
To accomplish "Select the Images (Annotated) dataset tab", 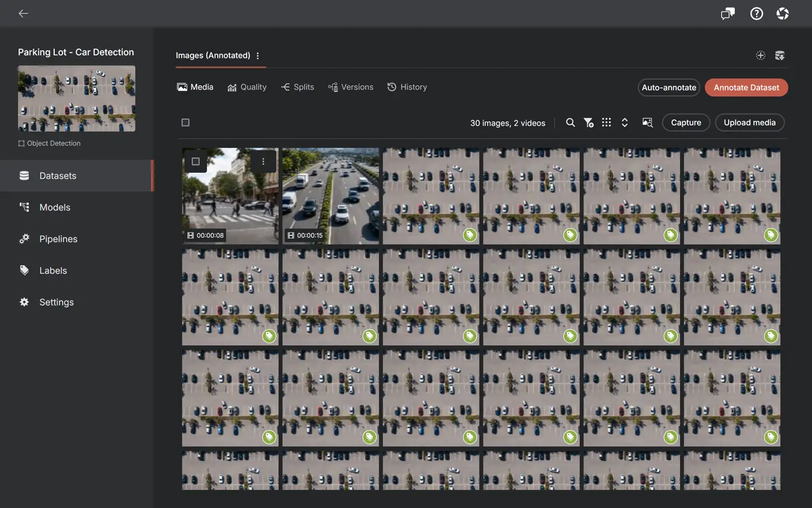I will tap(213, 55).
